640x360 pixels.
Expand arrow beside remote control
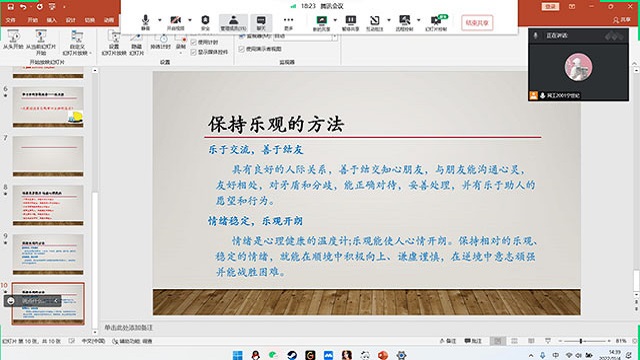coord(419,20)
